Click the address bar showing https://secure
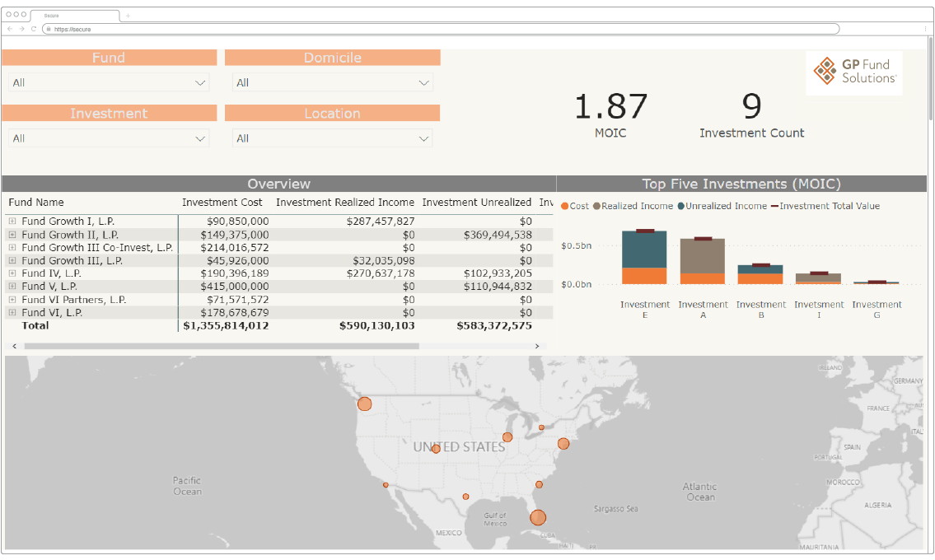 click(x=442, y=29)
